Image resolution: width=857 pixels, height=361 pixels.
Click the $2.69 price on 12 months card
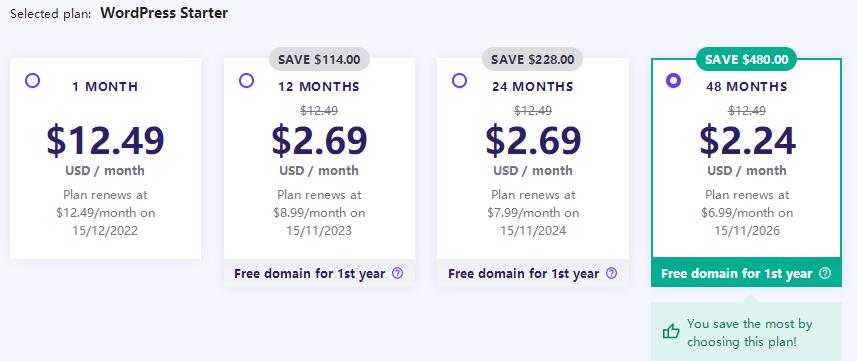click(x=319, y=141)
